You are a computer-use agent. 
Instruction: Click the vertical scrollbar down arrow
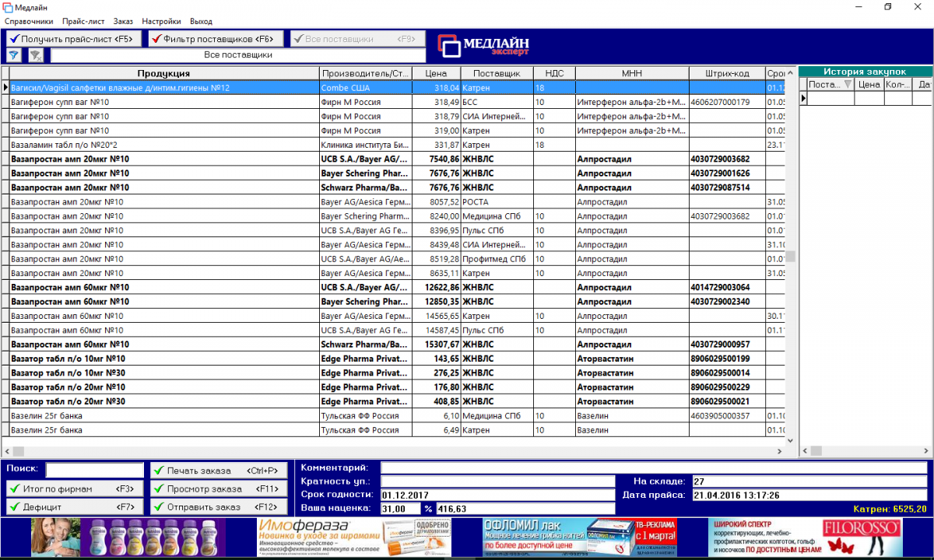click(790, 440)
